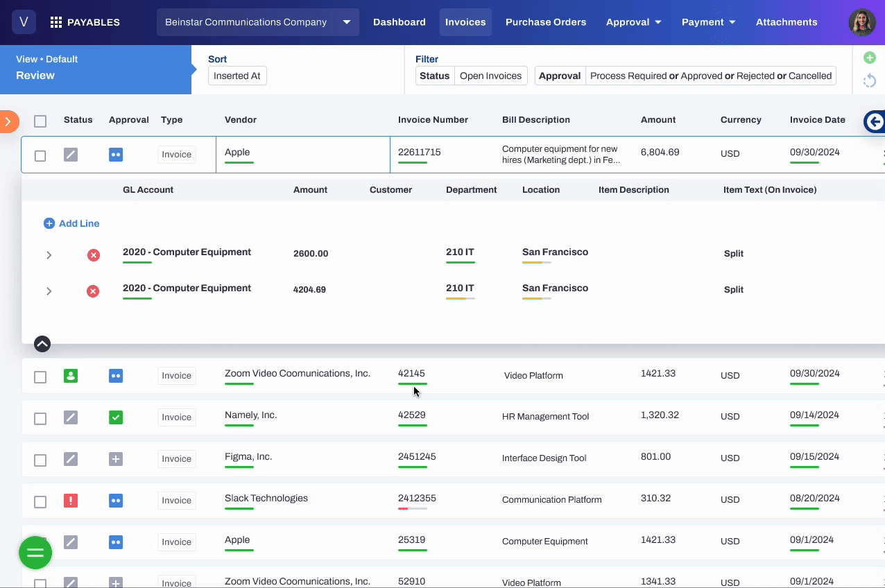The image size is (885, 588).
Task: Check the Slack Technologies invoice checkbox
Action: point(40,502)
